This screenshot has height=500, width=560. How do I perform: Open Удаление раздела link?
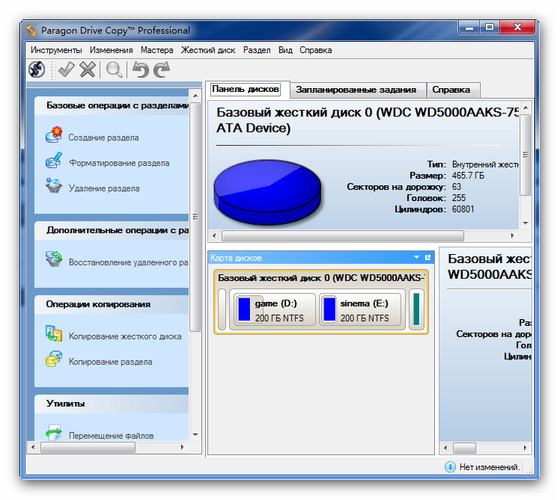(x=104, y=188)
